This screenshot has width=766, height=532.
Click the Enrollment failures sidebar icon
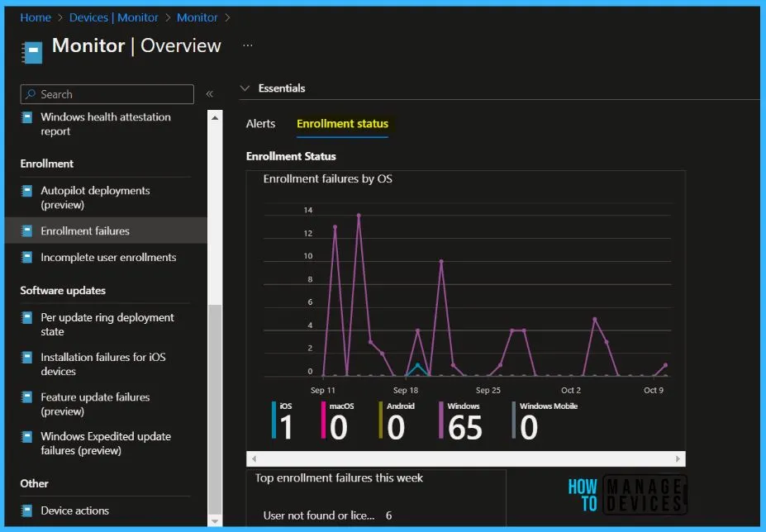[27, 230]
